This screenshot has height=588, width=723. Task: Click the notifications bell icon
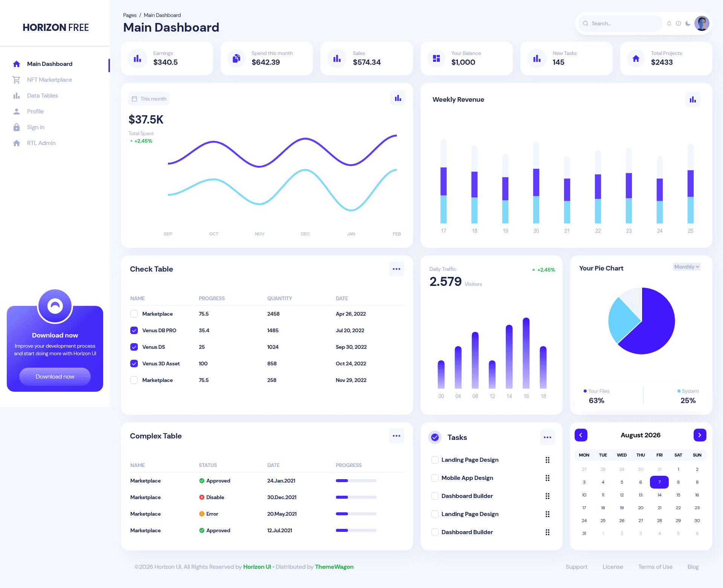click(x=669, y=23)
